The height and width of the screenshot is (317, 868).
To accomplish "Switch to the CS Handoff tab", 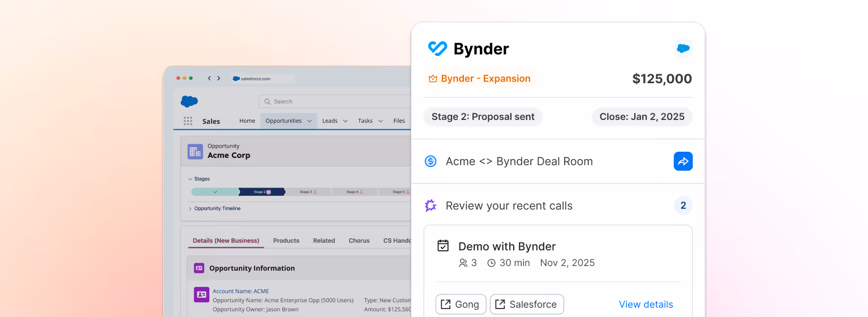I will [x=397, y=241].
